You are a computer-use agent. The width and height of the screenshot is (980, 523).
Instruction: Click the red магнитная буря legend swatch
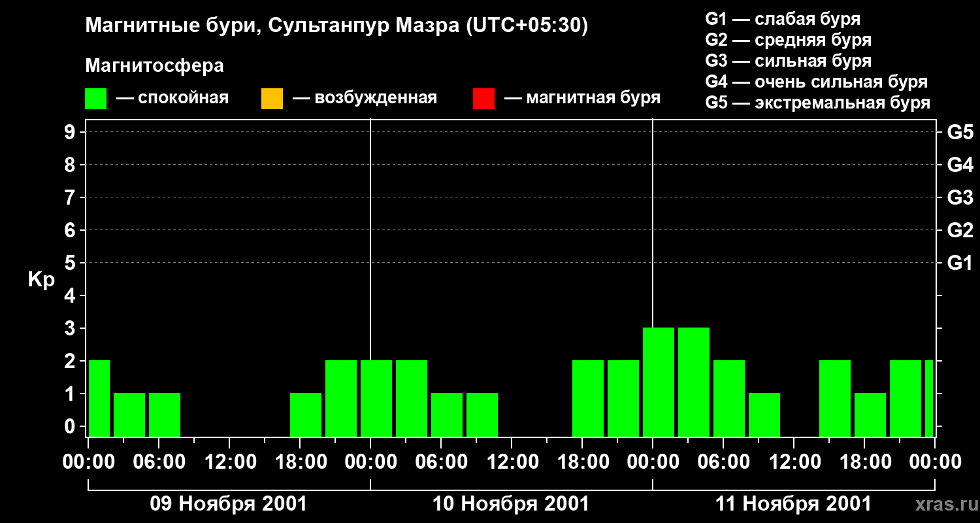[x=483, y=99]
